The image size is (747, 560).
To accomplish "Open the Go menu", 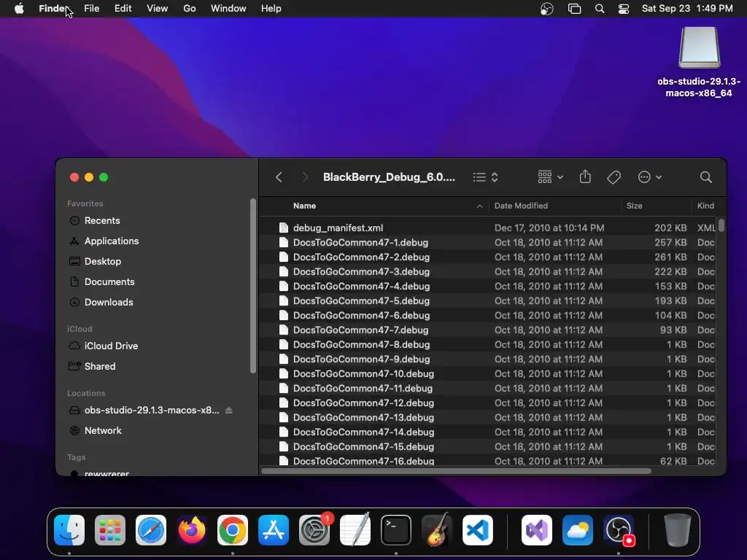I will (190, 9).
